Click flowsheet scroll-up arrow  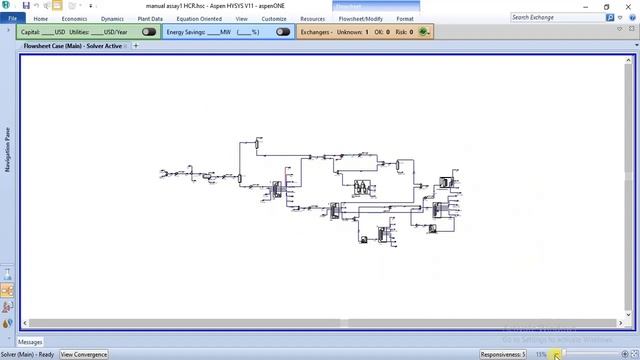click(628, 60)
